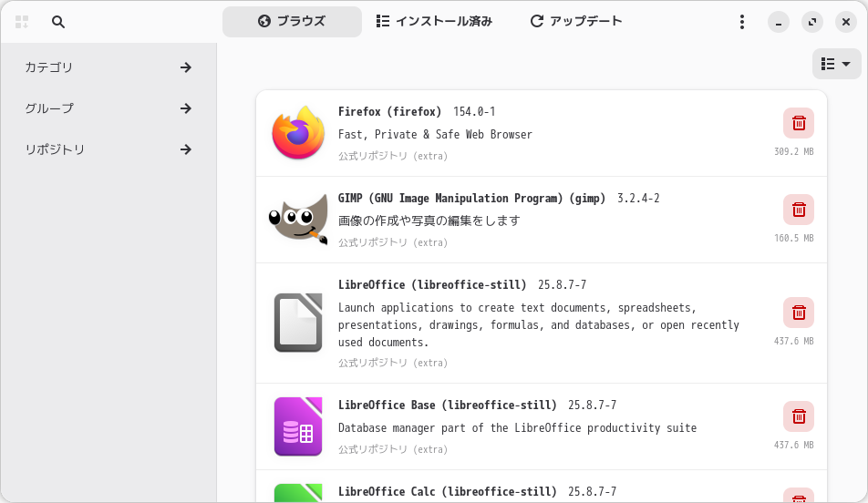This screenshot has height=503, width=868.
Task: Open the list view mode dropdown
Action: 836,64
